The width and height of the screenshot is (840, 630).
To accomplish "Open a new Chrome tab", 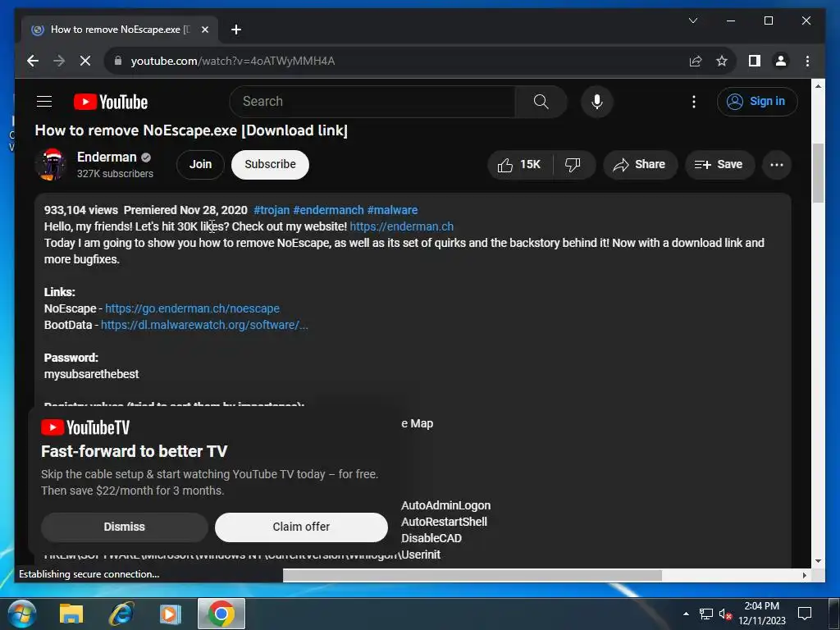I will pyautogui.click(x=235, y=30).
